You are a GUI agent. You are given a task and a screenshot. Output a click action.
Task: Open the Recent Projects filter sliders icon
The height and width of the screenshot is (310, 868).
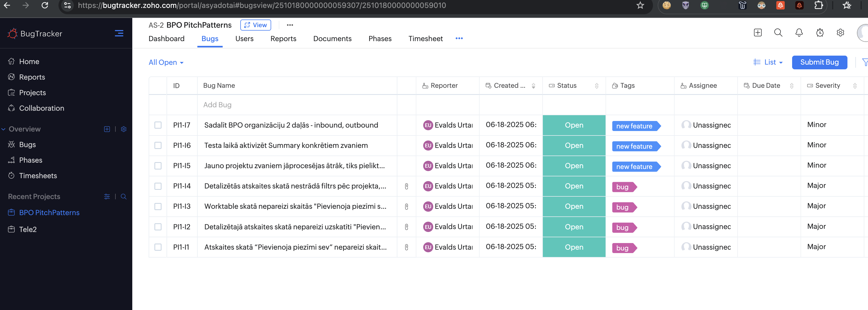[x=107, y=196]
